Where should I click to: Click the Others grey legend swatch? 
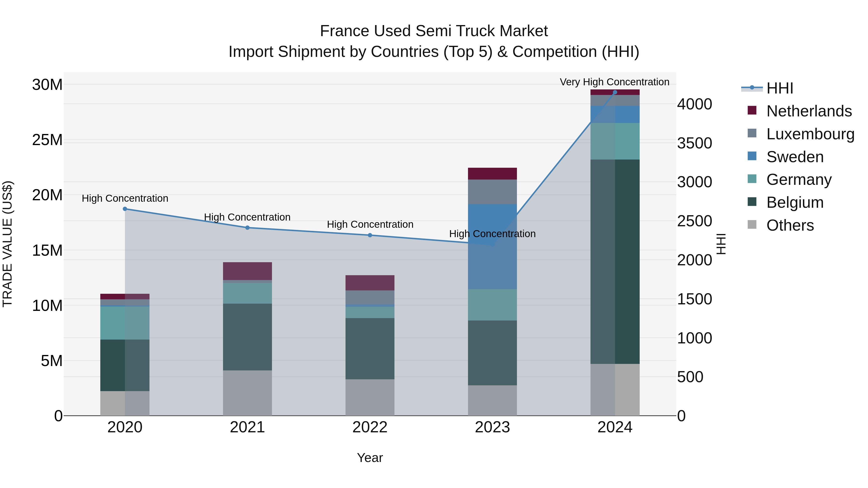[x=752, y=225]
